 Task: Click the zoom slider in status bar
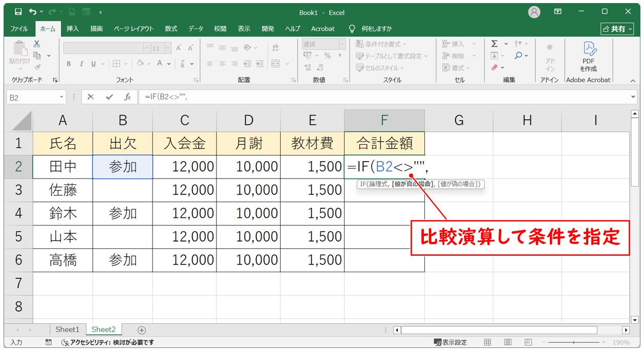[574, 342]
